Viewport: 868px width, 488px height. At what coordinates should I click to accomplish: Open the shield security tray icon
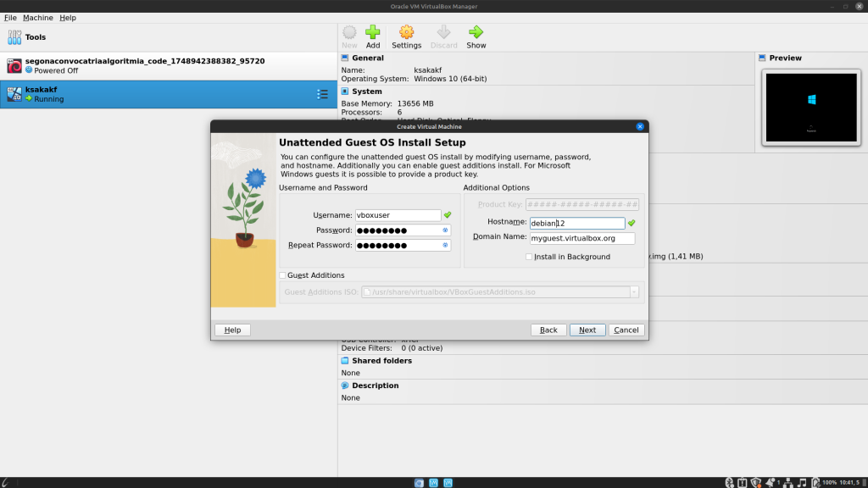pyautogui.click(x=755, y=482)
